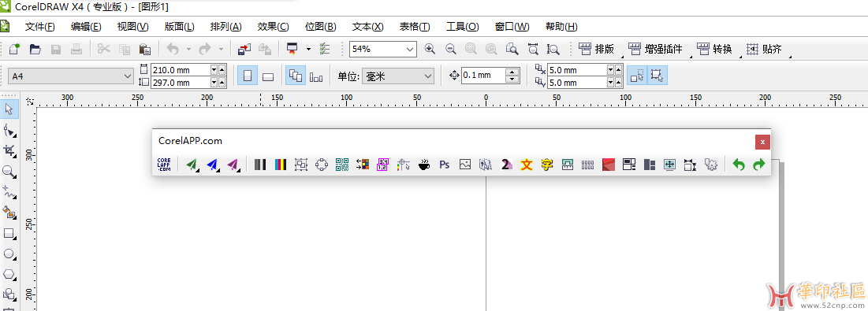
Task: Expand the application launcher dropdown arrow
Action: point(308,49)
